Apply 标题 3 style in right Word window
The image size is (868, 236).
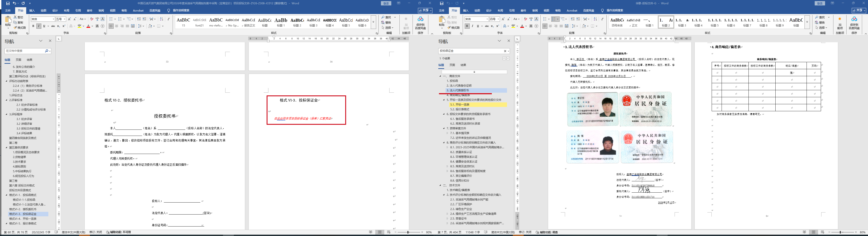click(682, 22)
